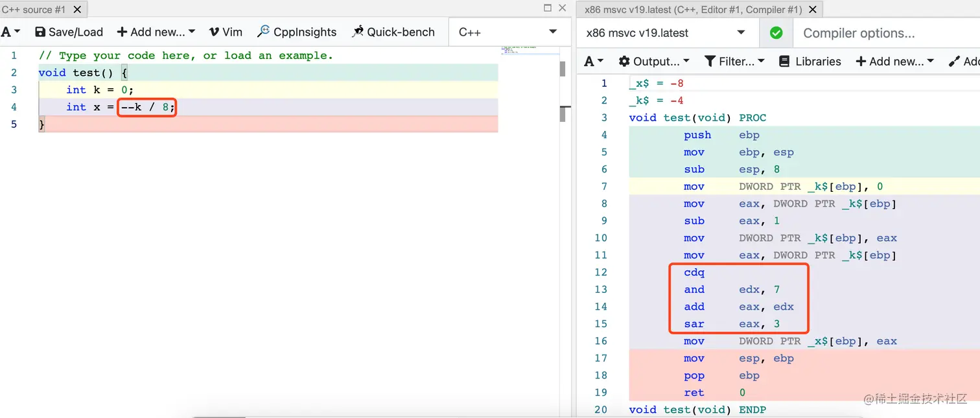Click 'add eax, edx' assembly line
The image size is (980, 418).
click(739, 307)
